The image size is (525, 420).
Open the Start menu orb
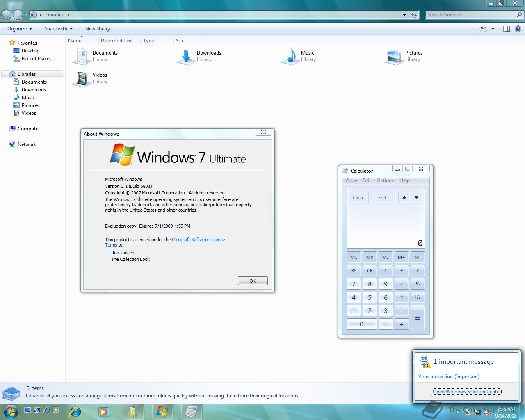[10, 411]
